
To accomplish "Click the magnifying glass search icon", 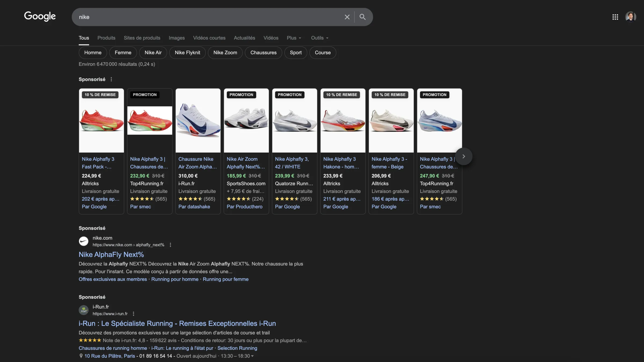I will tap(363, 17).
